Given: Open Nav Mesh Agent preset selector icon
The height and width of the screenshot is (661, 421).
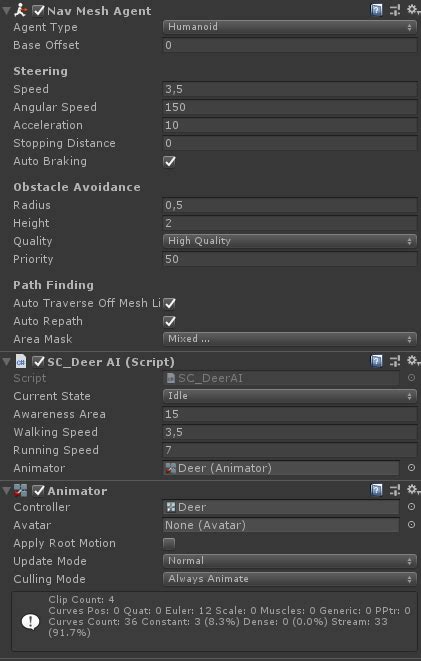Looking at the screenshot, I should pos(395,10).
